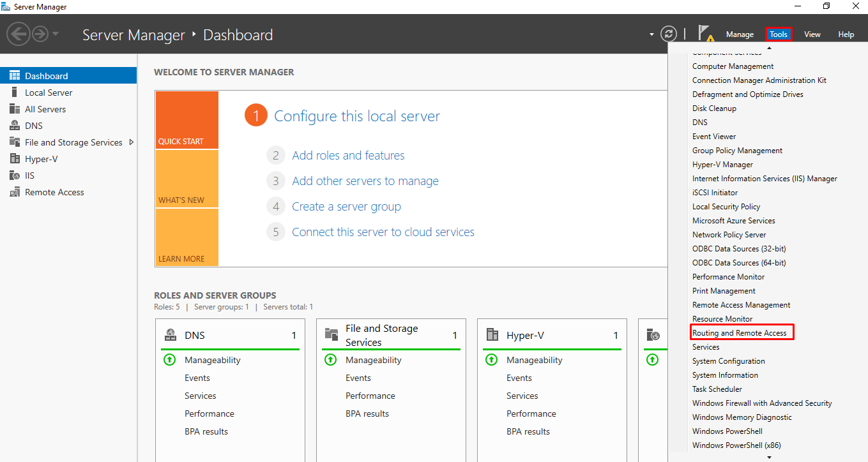This screenshot has height=462, width=868.
Task: Expand File and Storage Services arrow
Action: pyautogui.click(x=132, y=142)
